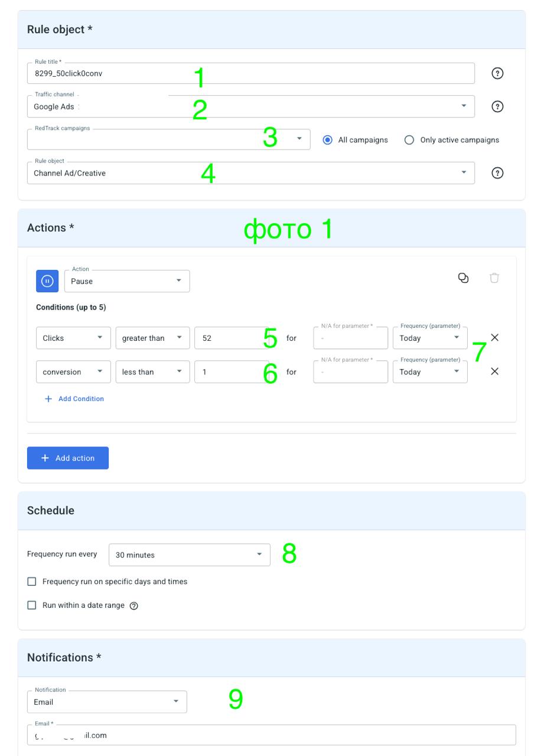Click the duplicate action icon
The height and width of the screenshot is (756, 541).
463,278
